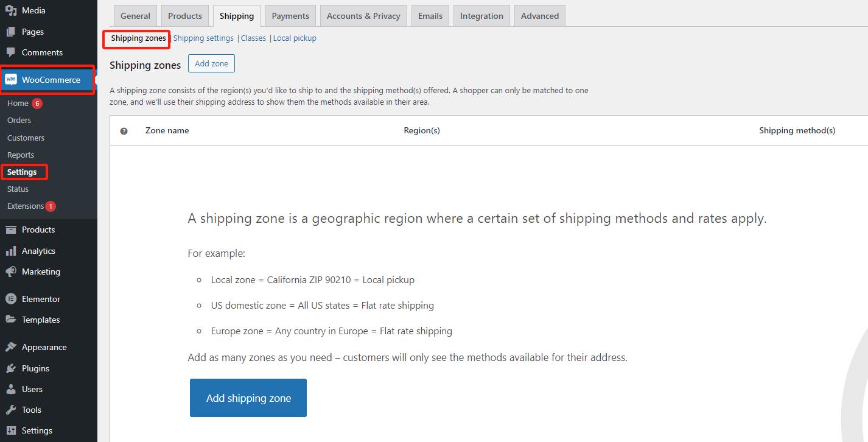Click the Elementor sidebar icon
868x442 pixels.
(x=10, y=298)
